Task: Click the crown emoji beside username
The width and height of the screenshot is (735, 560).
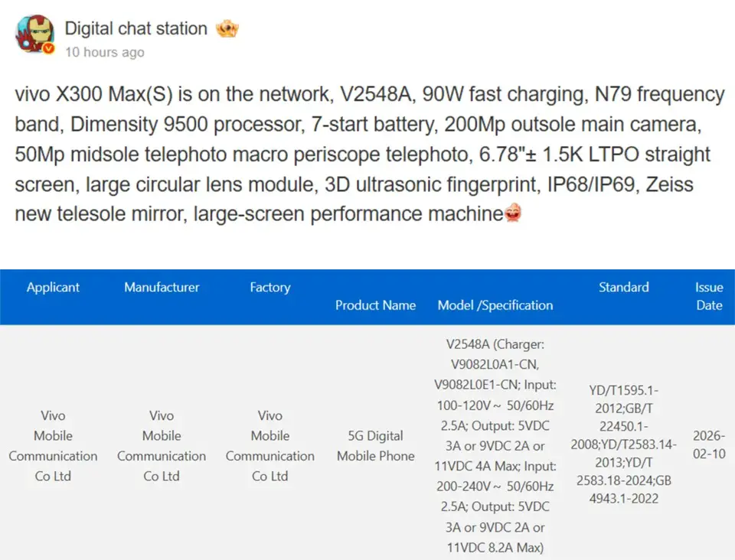Action: (x=227, y=29)
